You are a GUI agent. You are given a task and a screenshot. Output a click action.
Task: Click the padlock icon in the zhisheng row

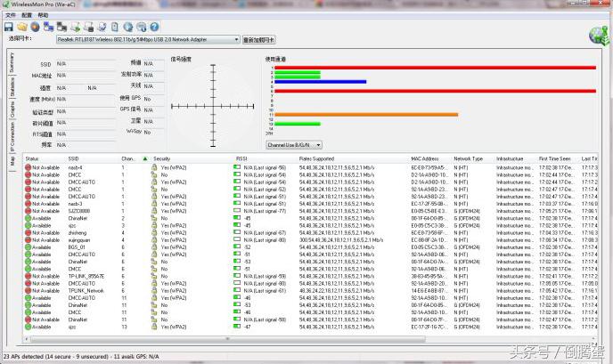pyautogui.click(x=154, y=232)
